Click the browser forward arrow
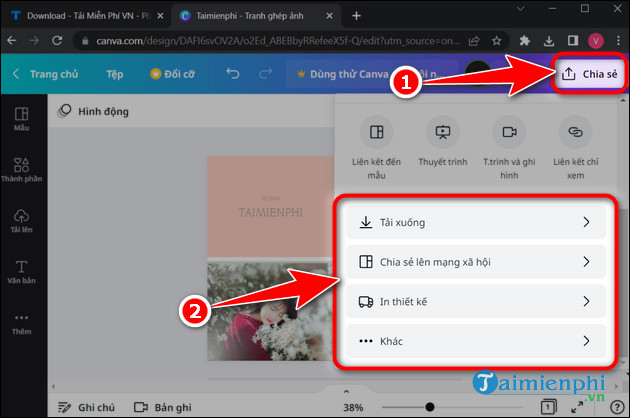This screenshot has width=630, height=418. (35, 41)
